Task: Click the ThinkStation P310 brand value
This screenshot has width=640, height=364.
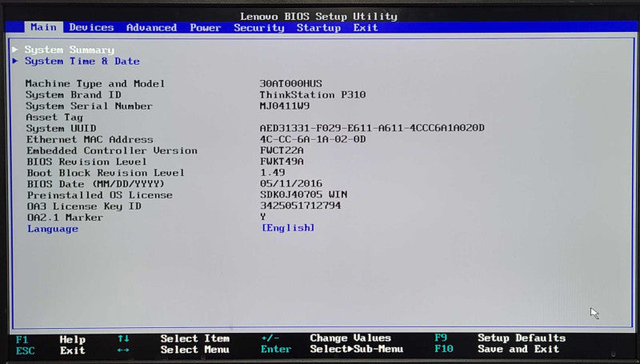Action: pyautogui.click(x=313, y=94)
